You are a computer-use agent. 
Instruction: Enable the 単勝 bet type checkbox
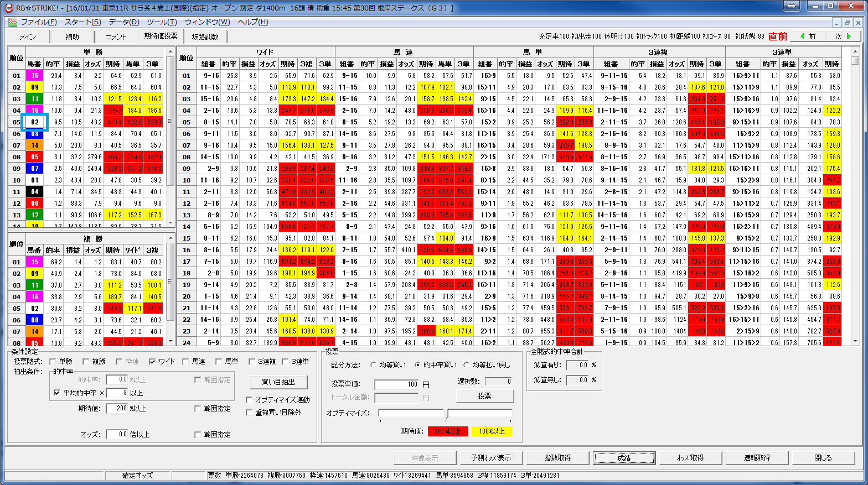(53, 362)
